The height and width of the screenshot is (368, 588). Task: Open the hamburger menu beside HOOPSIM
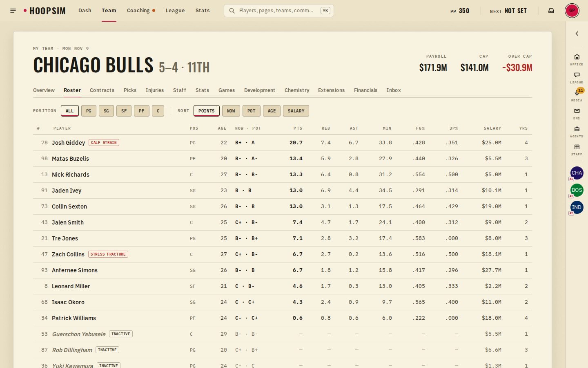[13, 11]
